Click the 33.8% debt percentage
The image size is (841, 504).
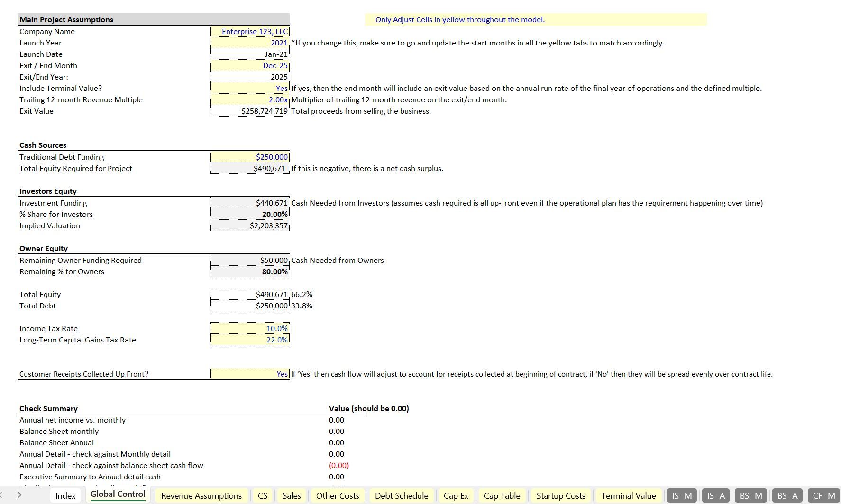pyautogui.click(x=302, y=306)
